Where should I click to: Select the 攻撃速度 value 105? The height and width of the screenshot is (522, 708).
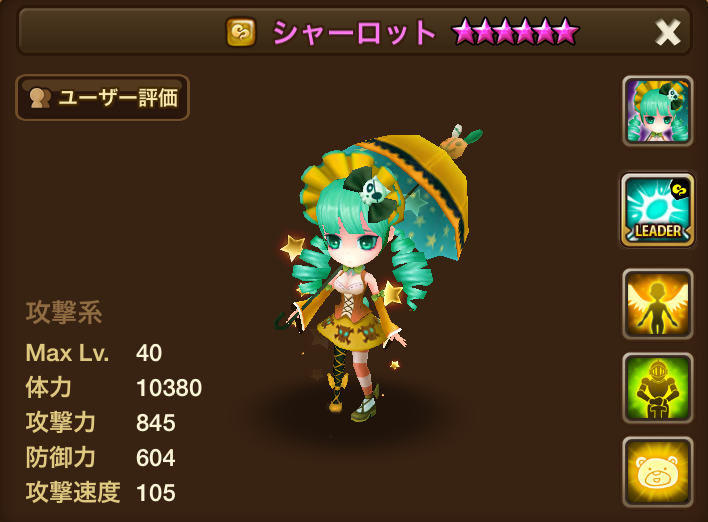coord(155,492)
